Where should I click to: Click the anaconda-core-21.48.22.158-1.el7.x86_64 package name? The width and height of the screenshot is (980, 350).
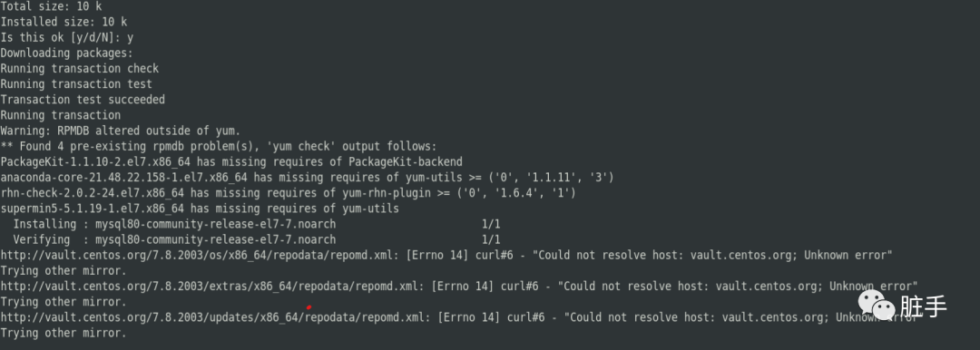pyautogui.click(x=123, y=178)
